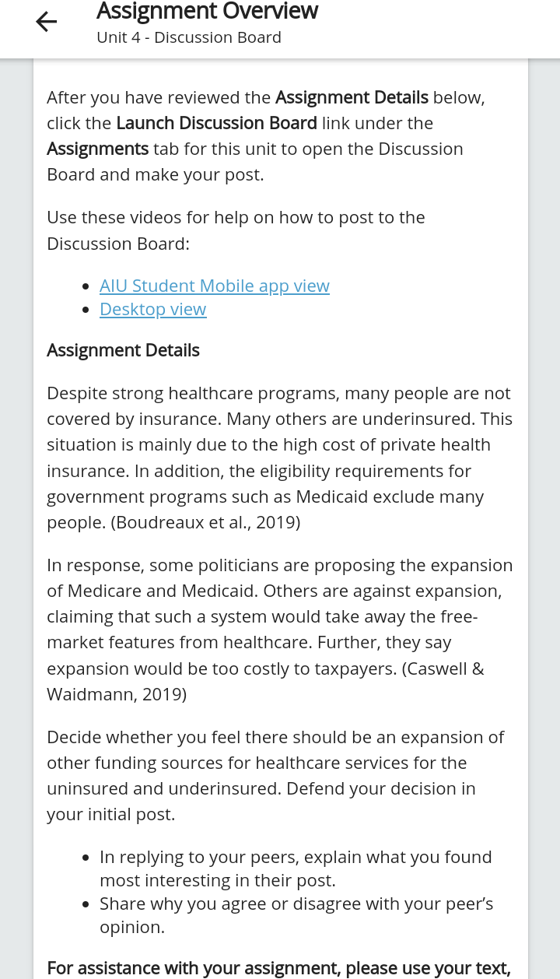Tap the back arrow icon
The width and height of the screenshot is (560, 979).
(x=47, y=23)
